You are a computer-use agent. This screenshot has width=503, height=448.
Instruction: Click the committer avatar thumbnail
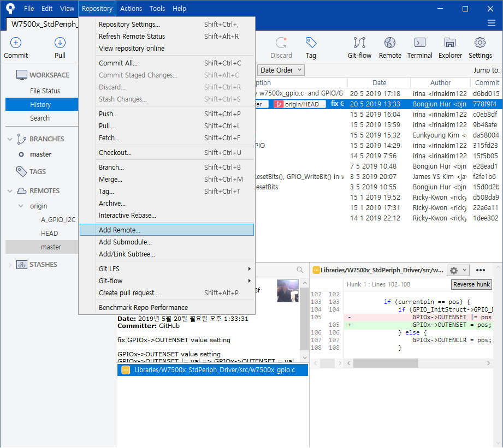click(288, 291)
